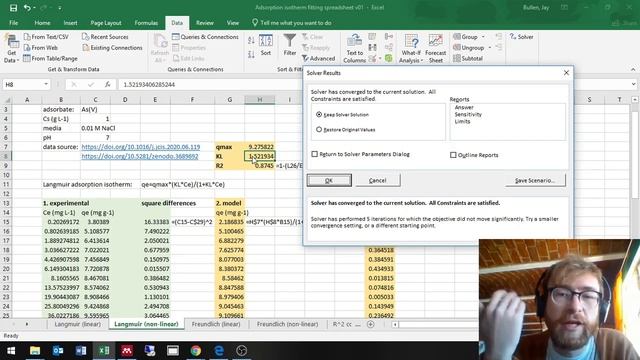Select the Sensitivity report
This screenshot has height=360, width=640.
click(x=468, y=114)
